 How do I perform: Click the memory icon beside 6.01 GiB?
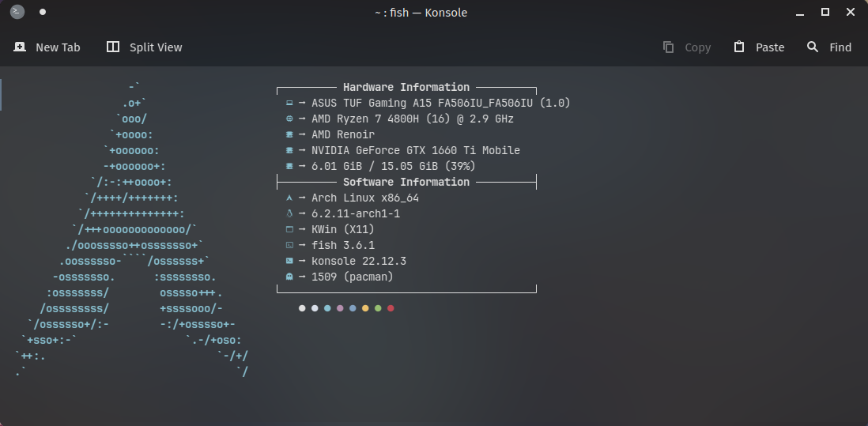click(x=289, y=166)
